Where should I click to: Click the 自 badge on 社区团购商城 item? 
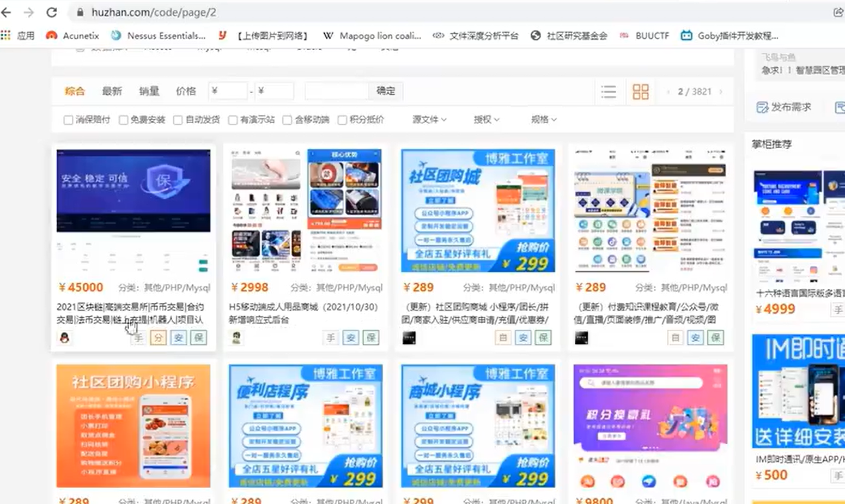pyautogui.click(x=503, y=338)
